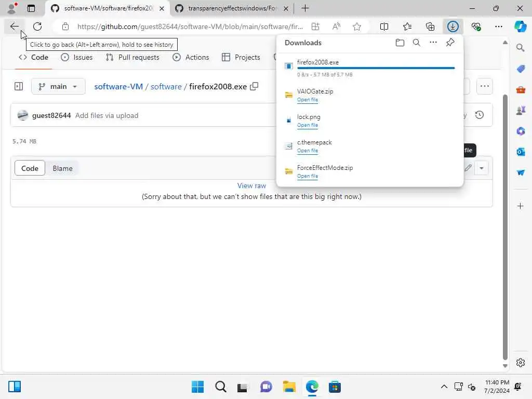Customize sidebar with plus icon

[521, 206]
